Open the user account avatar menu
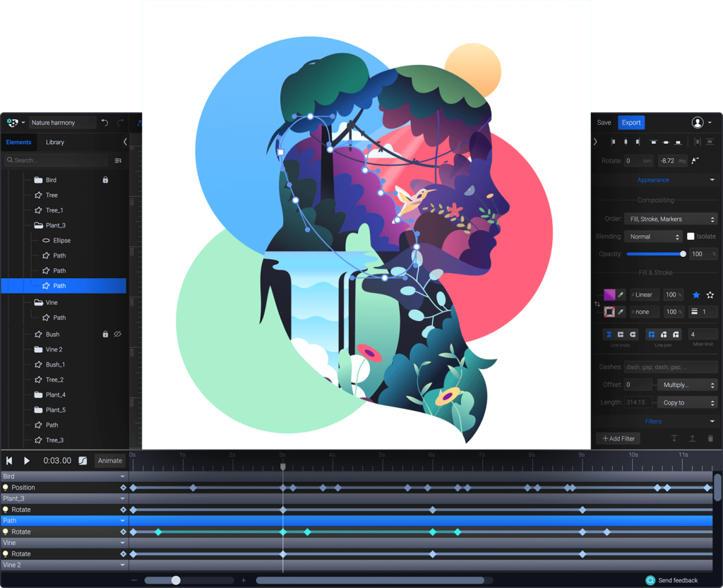The image size is (723, 588). click(698, 123)
